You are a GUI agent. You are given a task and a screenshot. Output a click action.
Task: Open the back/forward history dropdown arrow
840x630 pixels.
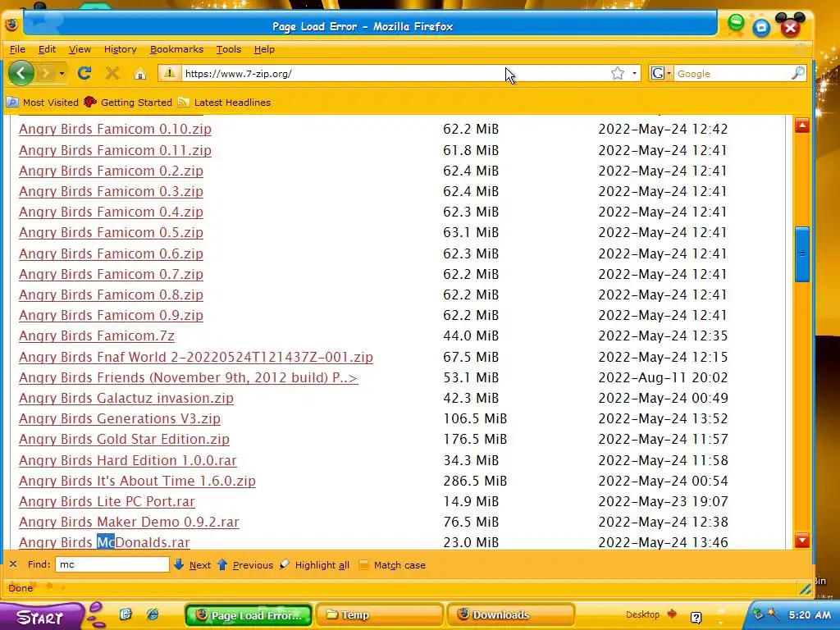tap(62, 73)
